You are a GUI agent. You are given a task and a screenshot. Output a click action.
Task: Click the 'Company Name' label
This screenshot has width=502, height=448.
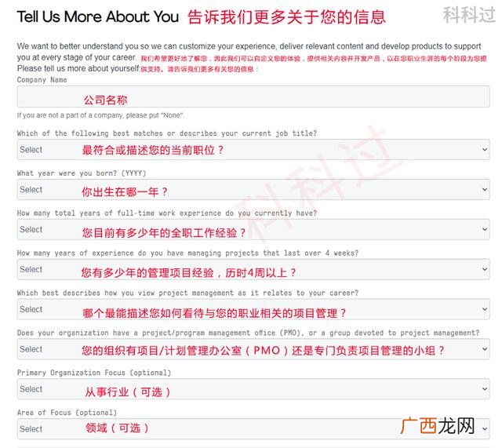[42, 80]
